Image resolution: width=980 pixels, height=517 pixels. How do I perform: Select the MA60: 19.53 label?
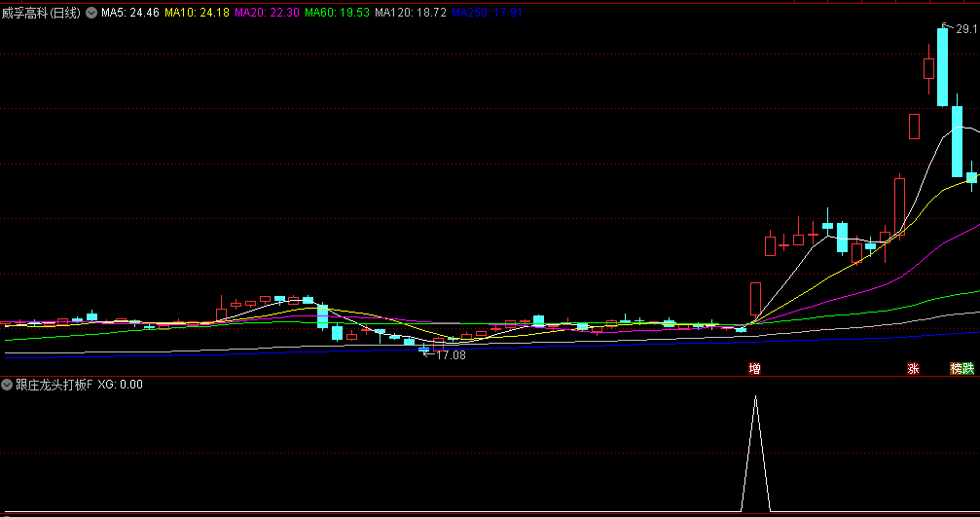click(x=337, y=13)
